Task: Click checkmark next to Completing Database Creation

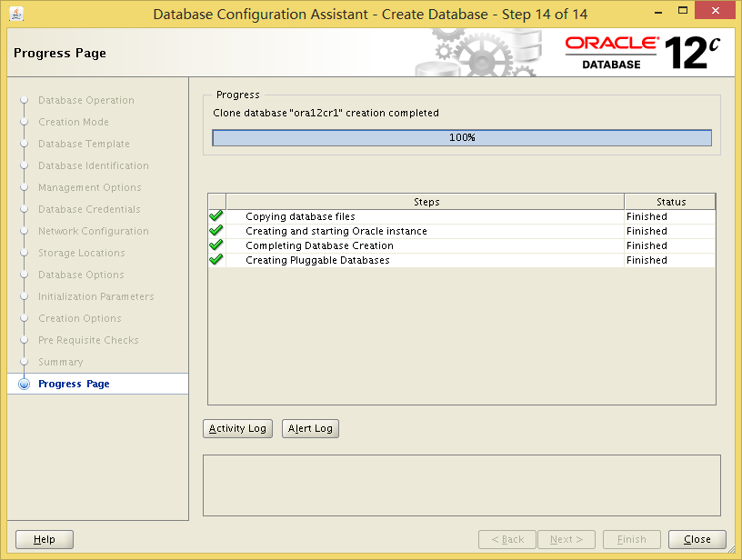Action: click(x=216, y=245)
